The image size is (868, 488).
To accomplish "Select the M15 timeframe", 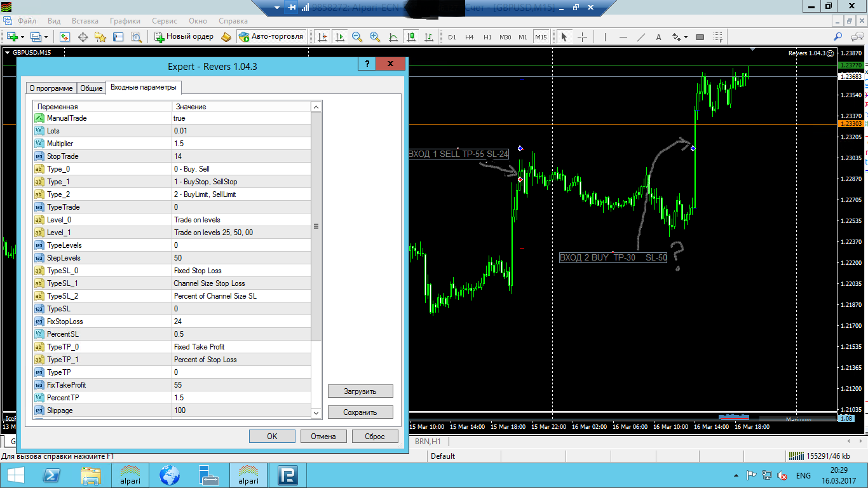I will pyautogui.click(x=541, y=37).
